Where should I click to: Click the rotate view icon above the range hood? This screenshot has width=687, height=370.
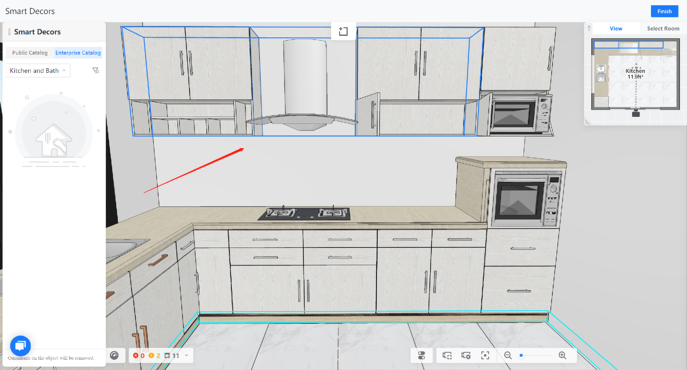(x=343, y=31)
